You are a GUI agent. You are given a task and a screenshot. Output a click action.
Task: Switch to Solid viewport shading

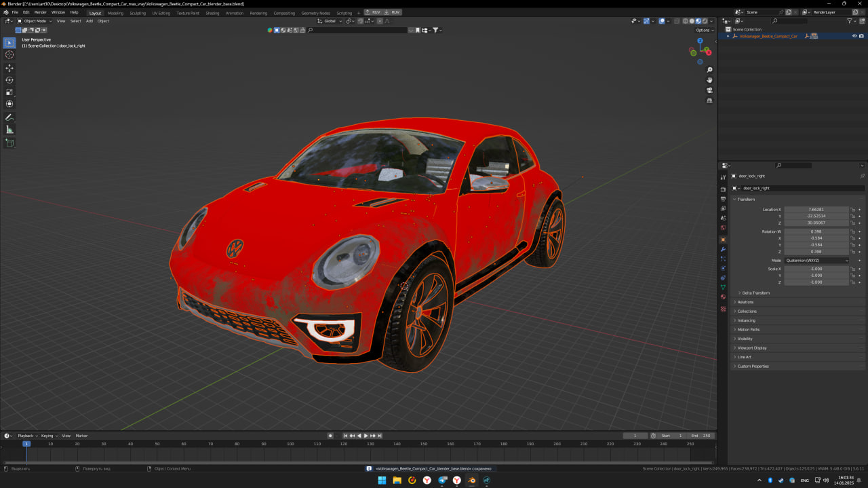pos(692,21)
